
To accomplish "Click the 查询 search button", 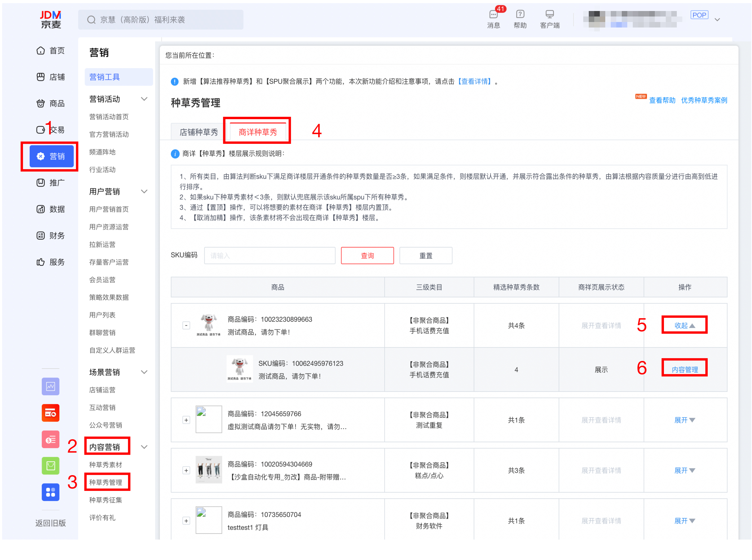I will point(367,256).
